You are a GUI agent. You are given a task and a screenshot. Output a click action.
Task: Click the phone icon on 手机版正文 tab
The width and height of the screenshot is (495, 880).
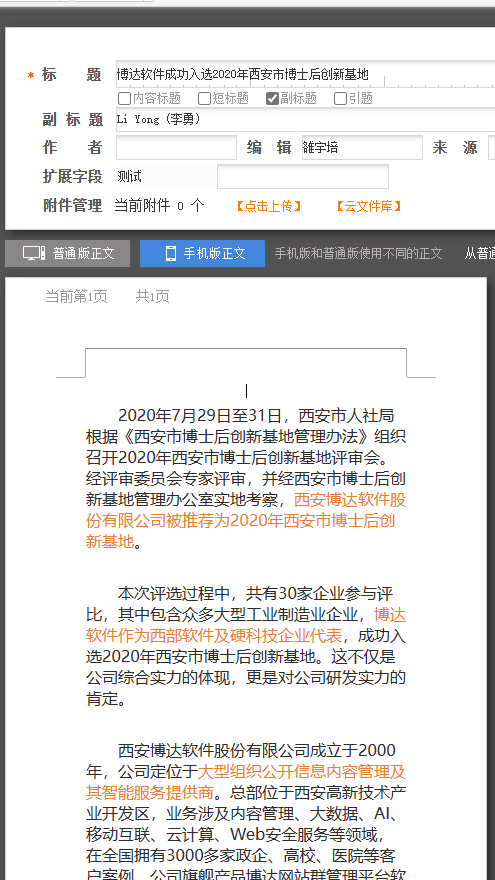[171, 253]
